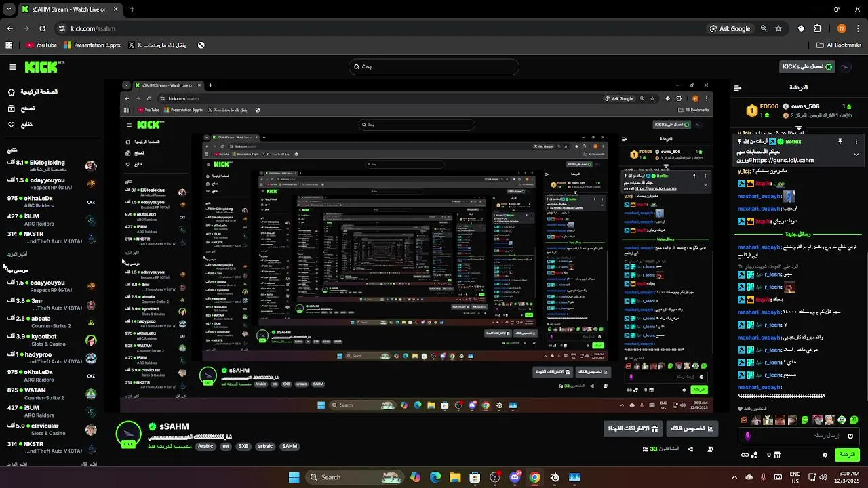Screen dimensions: 868x488
Task: Click the three-dots points icon below chat
Action: (753, 455)
